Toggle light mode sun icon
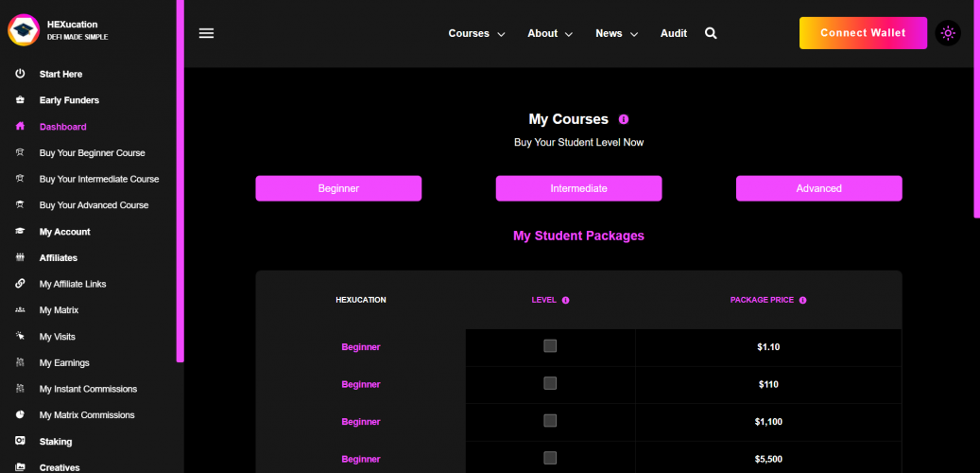The width and height of the screenshot is (980, 473). [948, 33]
